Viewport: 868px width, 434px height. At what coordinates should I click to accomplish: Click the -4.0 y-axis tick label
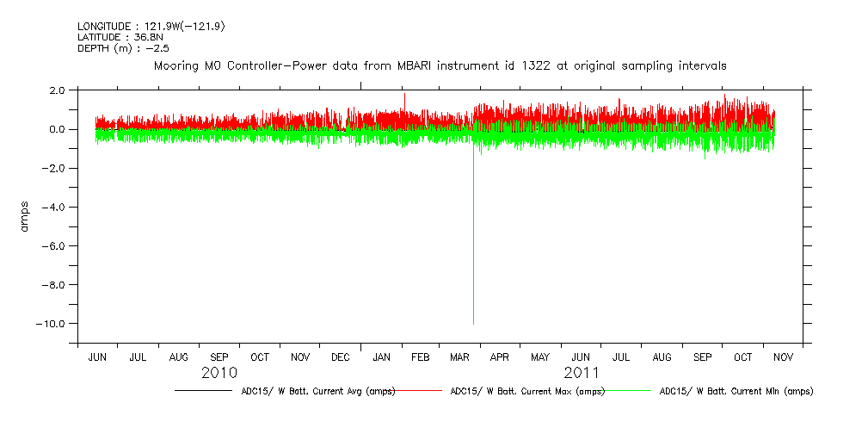tap(55, 208)
